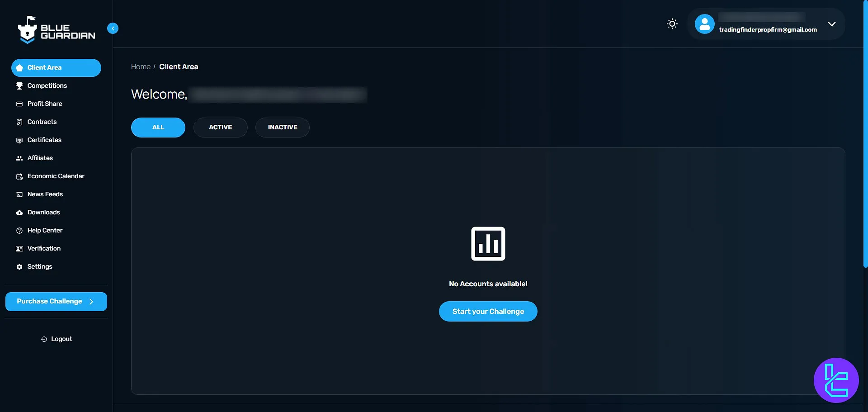This screenshot has height=412, width=868.
Task: Click the Certificates icon in sidebar
Action: click(x=19, y=140)
